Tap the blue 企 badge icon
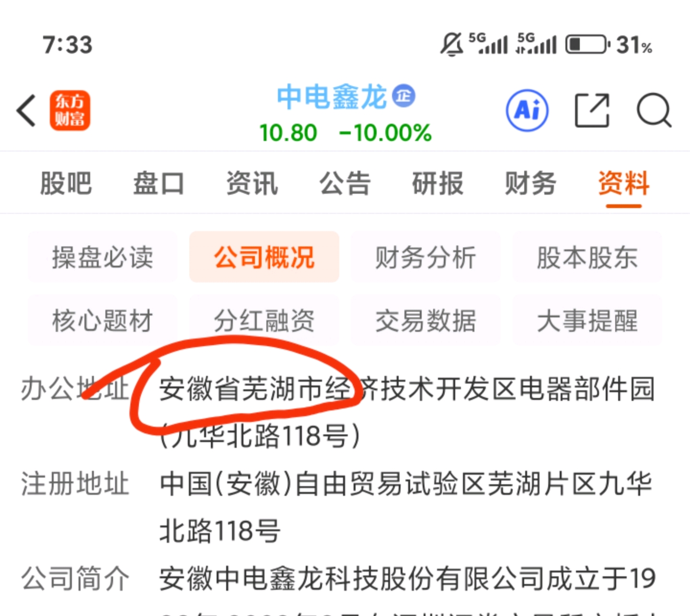This screenshot has width=690, height=616. (403, 96)
